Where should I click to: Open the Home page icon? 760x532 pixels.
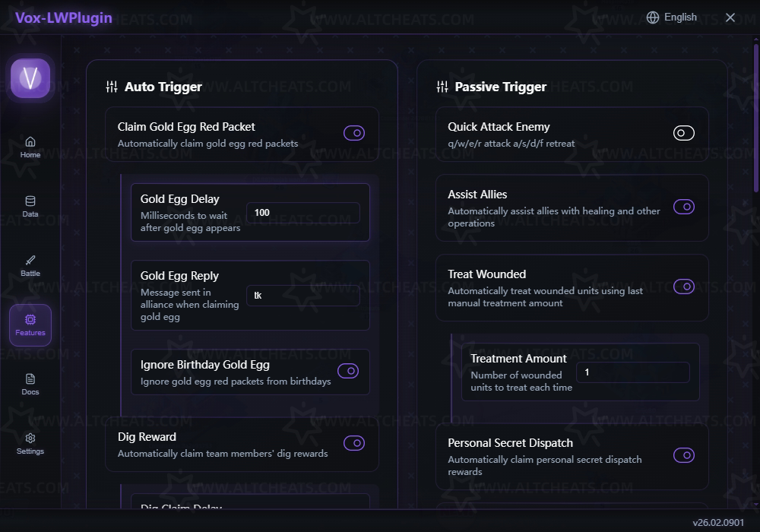click(30, 141)
